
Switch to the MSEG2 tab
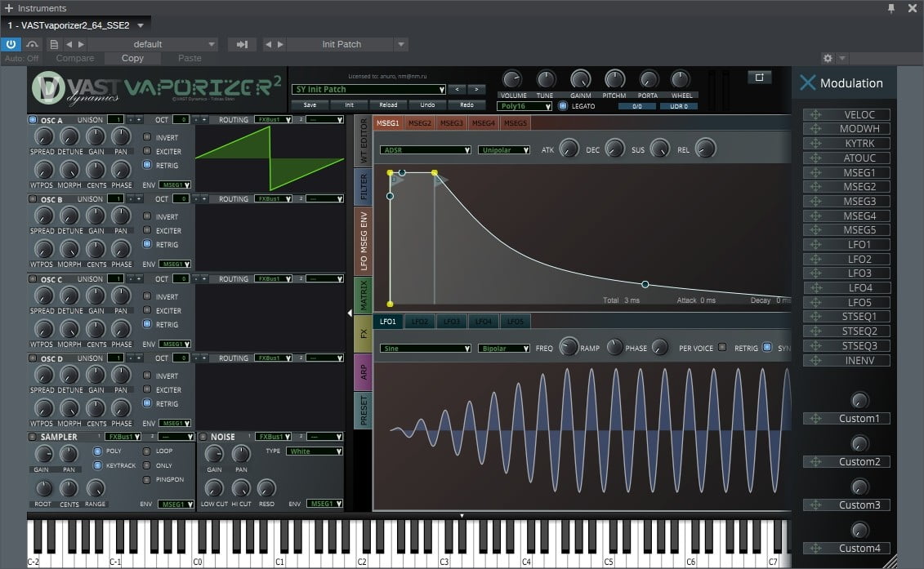[x=420, y=123]
